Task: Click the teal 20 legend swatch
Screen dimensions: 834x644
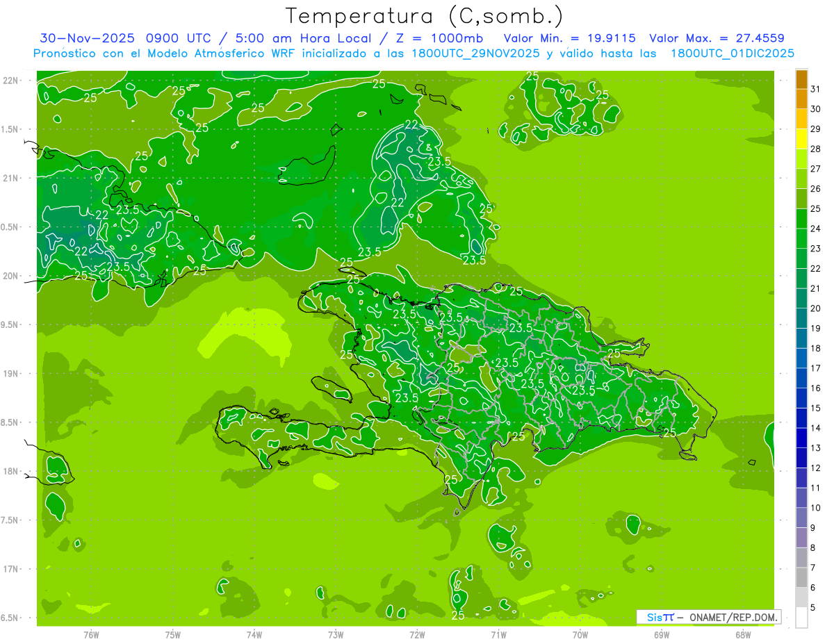Action: click(801, 299)
